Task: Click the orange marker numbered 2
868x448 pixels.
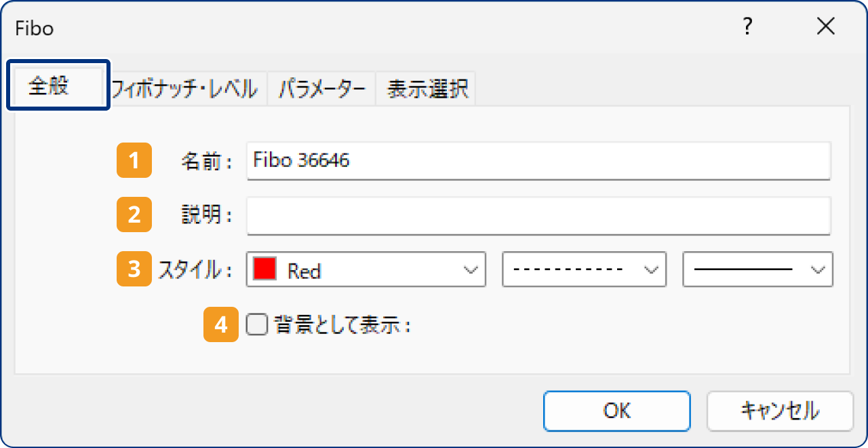Action: [x=134, y=215]
